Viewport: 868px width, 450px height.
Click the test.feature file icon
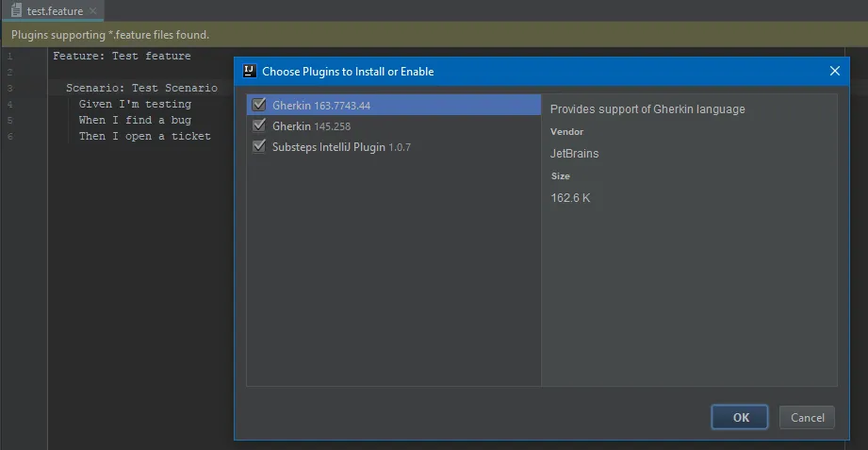[17, 10]
